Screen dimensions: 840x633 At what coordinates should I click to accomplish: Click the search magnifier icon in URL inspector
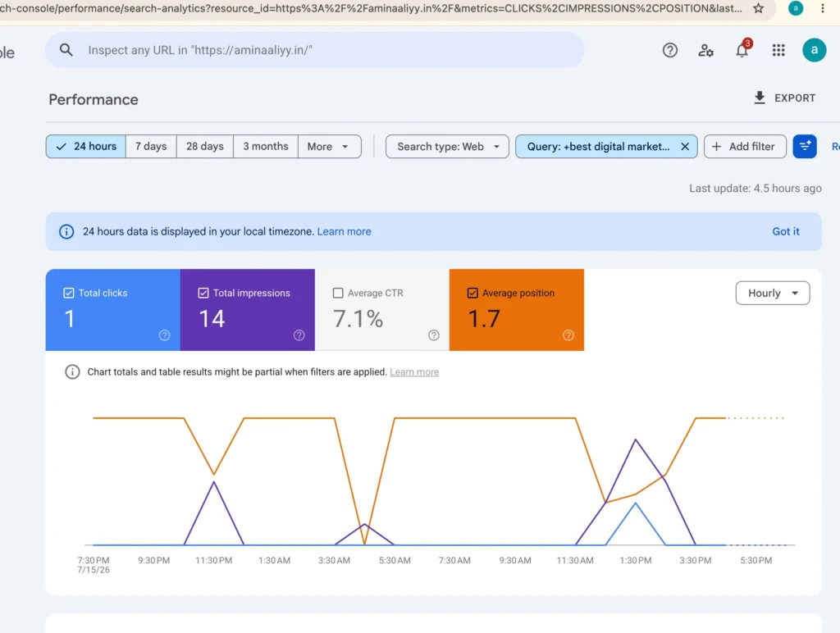pos(66,50)
